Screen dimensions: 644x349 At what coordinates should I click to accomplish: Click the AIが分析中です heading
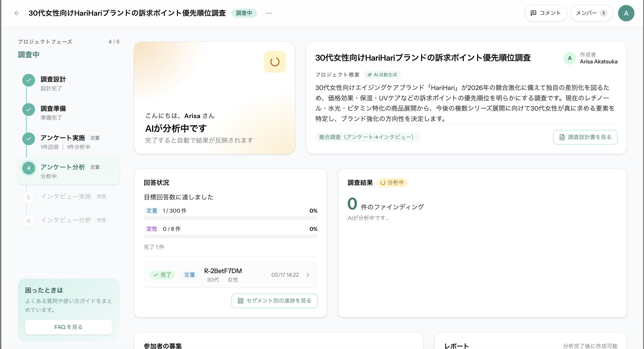pos(176,128)
